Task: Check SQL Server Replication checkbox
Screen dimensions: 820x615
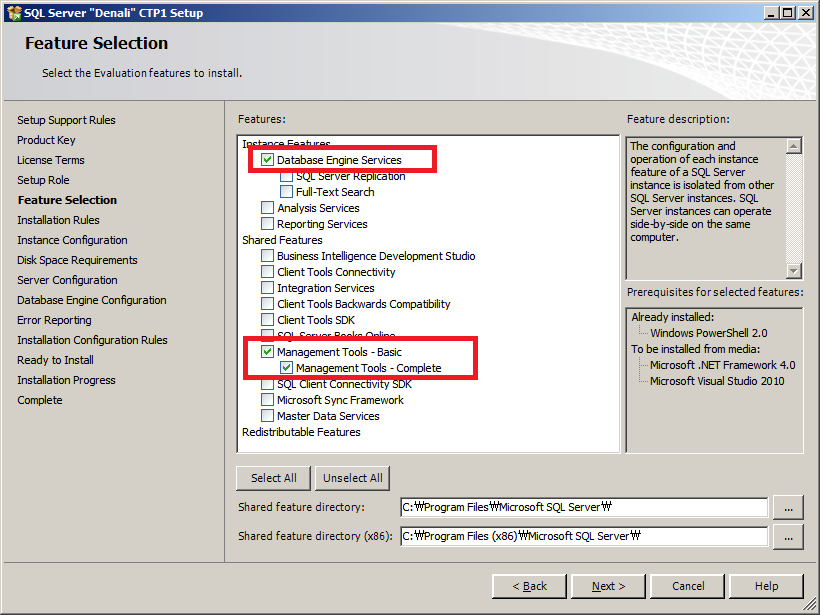Action: coord(286,176)
